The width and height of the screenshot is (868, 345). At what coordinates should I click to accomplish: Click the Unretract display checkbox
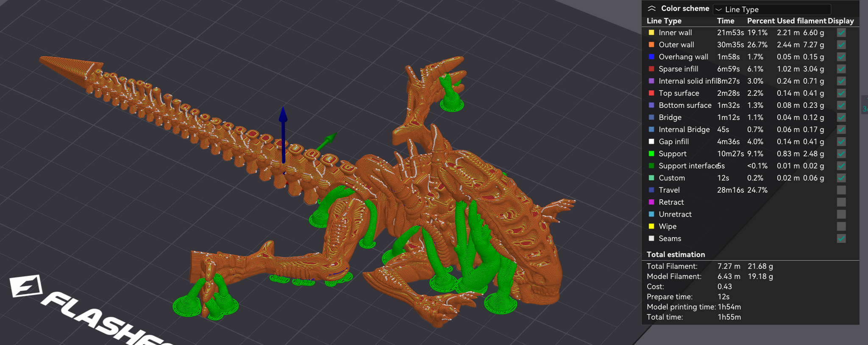click(x=841, y=214)
